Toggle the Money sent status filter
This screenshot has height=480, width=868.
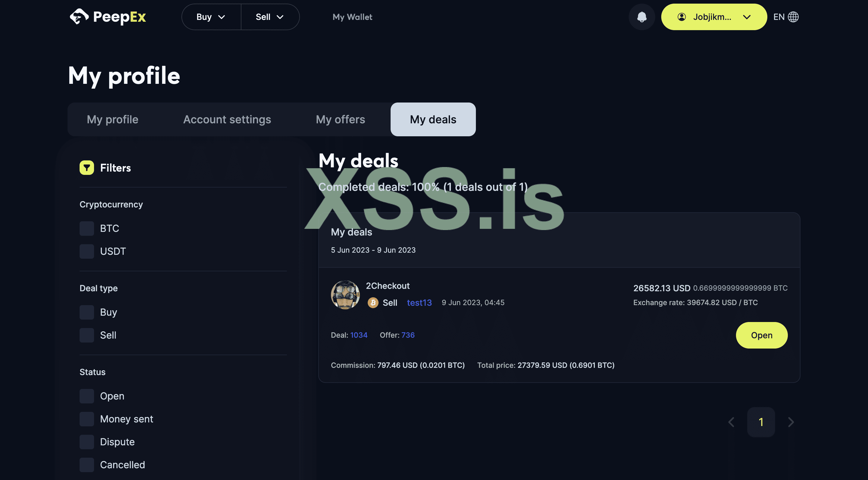pos(86,419)
